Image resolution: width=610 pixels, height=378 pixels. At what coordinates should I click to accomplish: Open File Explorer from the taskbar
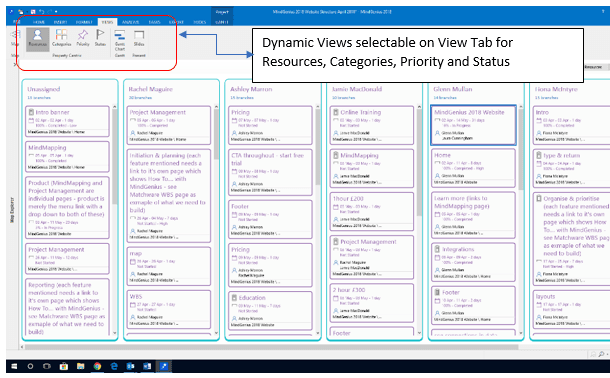tap(81, 366)
